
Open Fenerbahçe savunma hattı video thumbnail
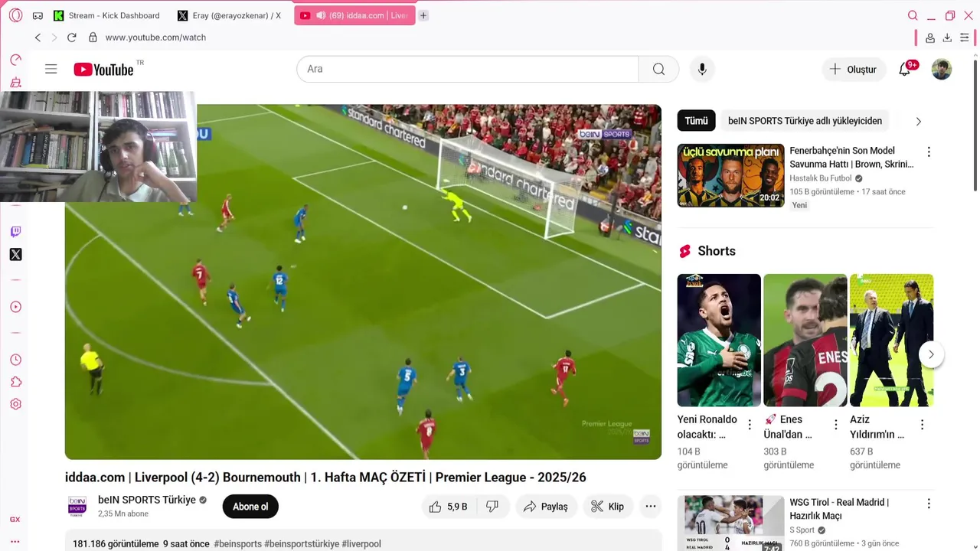[731, 175]
